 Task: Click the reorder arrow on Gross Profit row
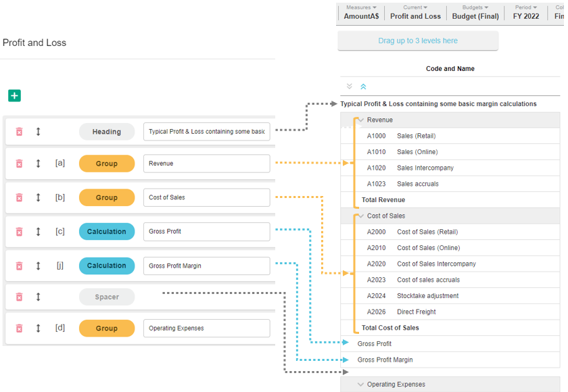39,232
